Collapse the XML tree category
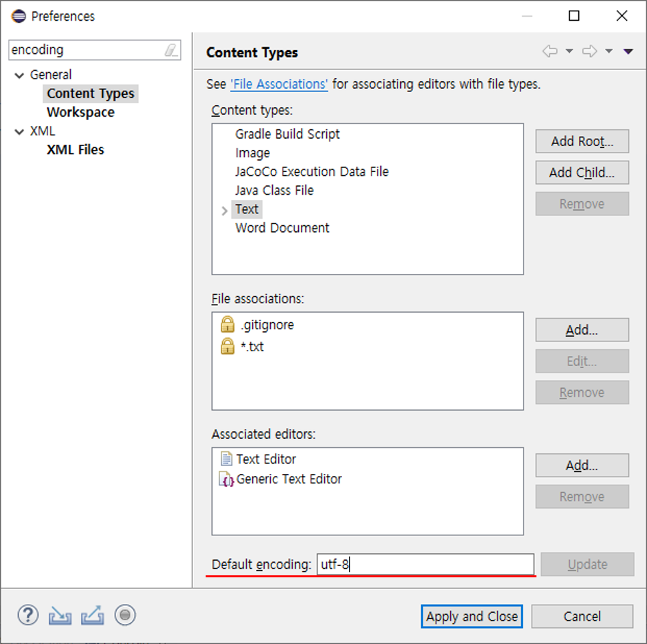This screenshot has width=647, height=644. (19, 131)
